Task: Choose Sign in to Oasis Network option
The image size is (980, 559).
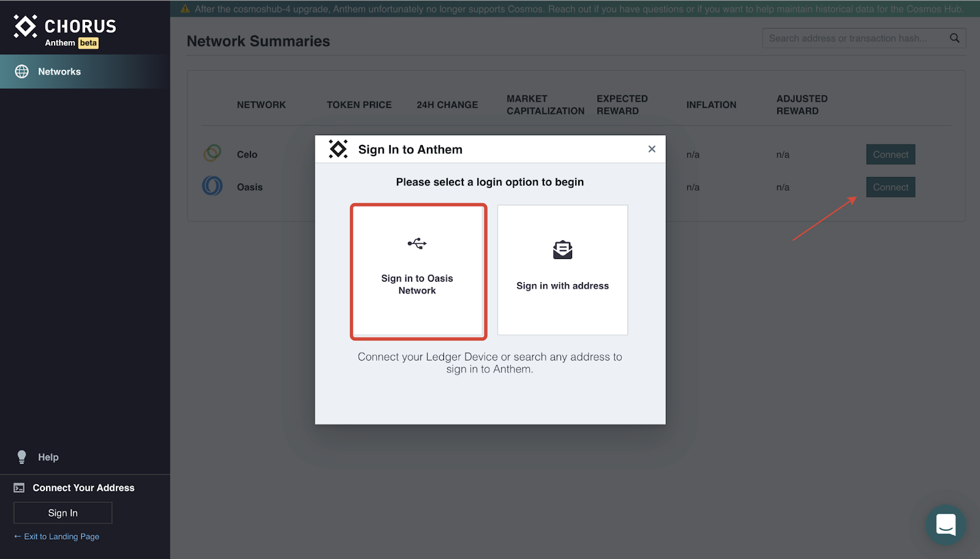Action: [418, 272]
